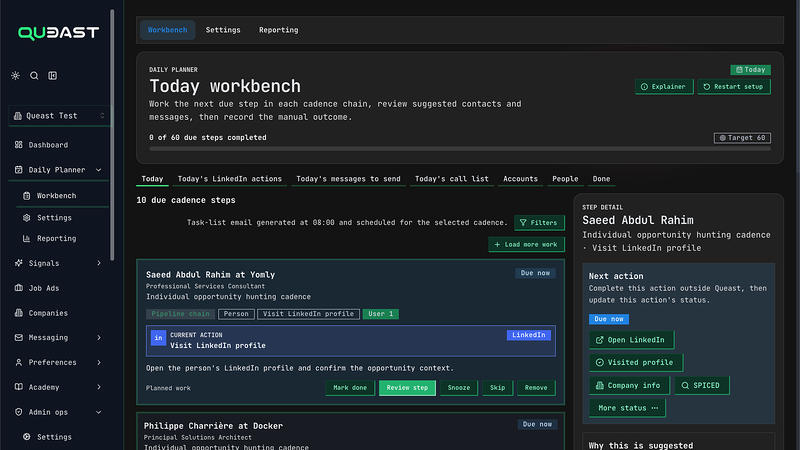Click the Person tag on Saeed card
The image size is (800, 450).
tap(236, 314)
